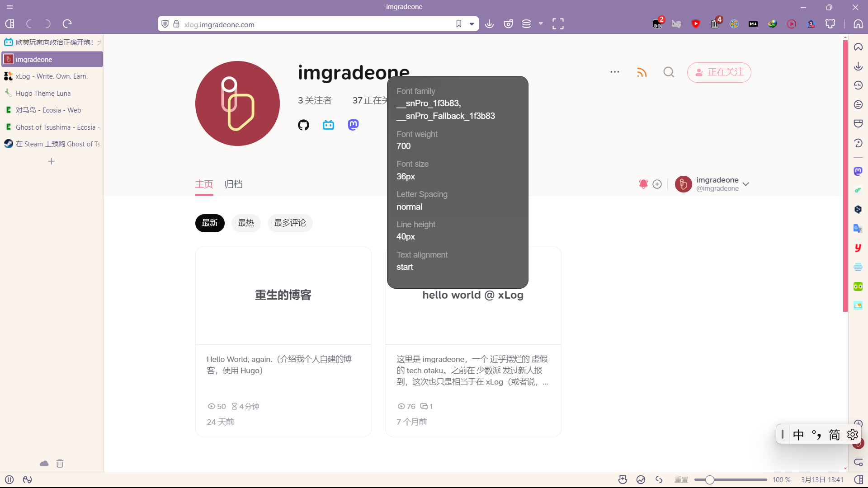Click the imgradeone profile avatar image
Image resolution: width=868 pixels, height=488 pixels.
click(x=237, y=103)
